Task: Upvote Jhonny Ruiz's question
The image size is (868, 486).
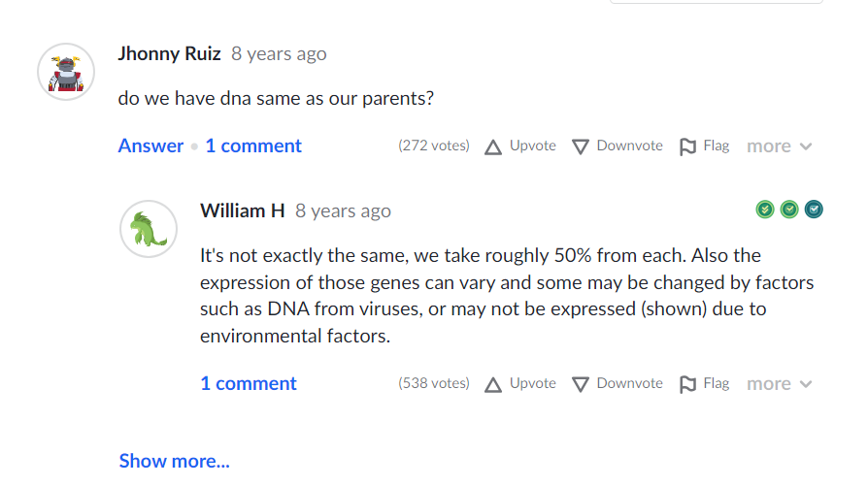Action: [520, 146]
